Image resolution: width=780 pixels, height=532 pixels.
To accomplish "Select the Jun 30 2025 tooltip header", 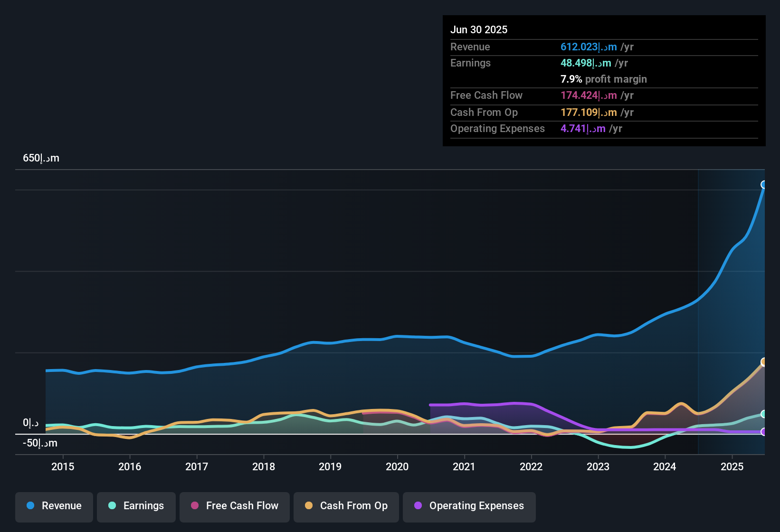I will coord(479,29).
